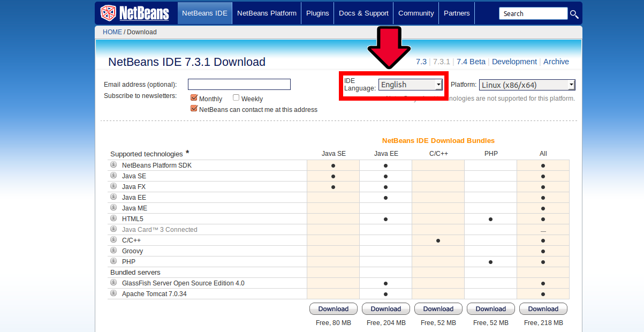The height and width of the screenshot is (332, 644).
Task: Click the info icon next to C/C++
Action: coord(113,240)
